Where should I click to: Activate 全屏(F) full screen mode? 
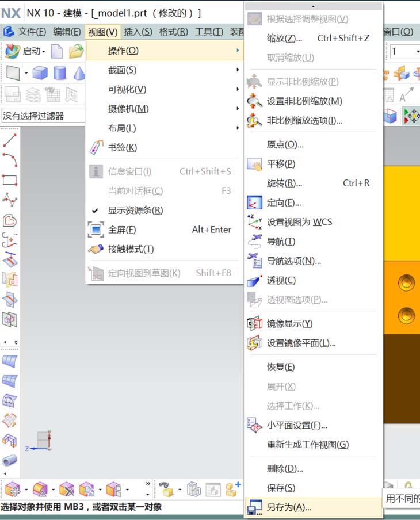(165, 230)
